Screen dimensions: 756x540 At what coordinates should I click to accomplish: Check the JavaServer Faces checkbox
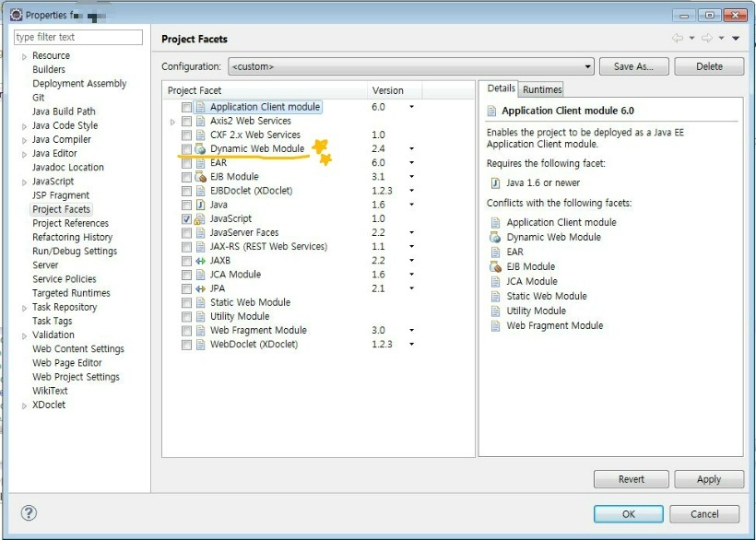tap(186, 233)
